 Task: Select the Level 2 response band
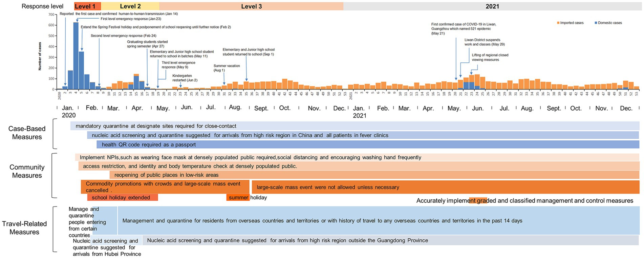point(130,6)
